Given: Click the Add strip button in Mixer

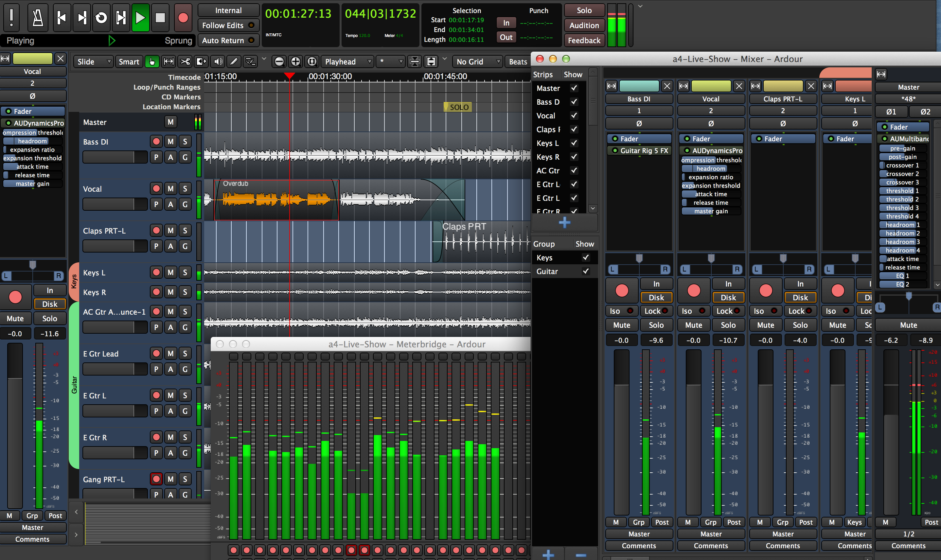Looking at the screenshot, I should (562, 223).
